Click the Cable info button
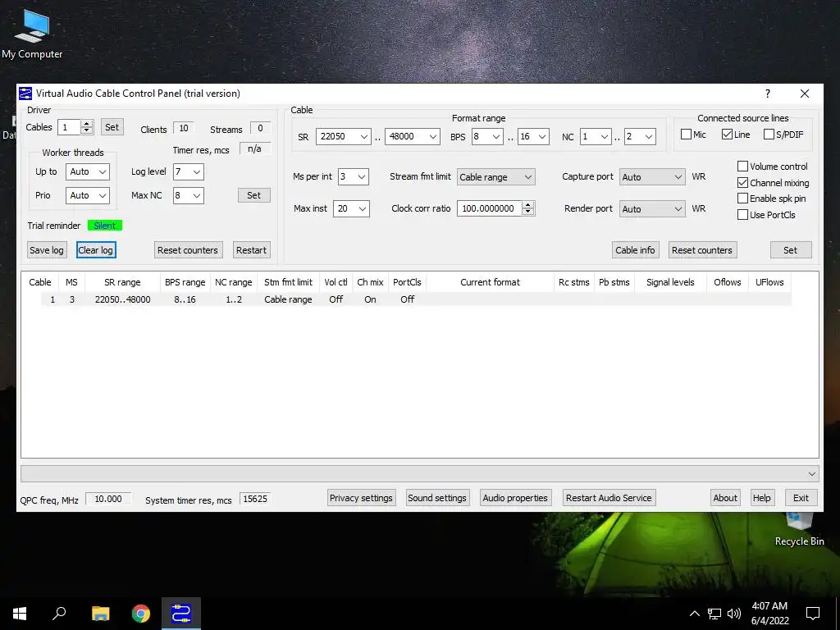The height and width of the screenshot is (630, 840). tap(636, 250)
